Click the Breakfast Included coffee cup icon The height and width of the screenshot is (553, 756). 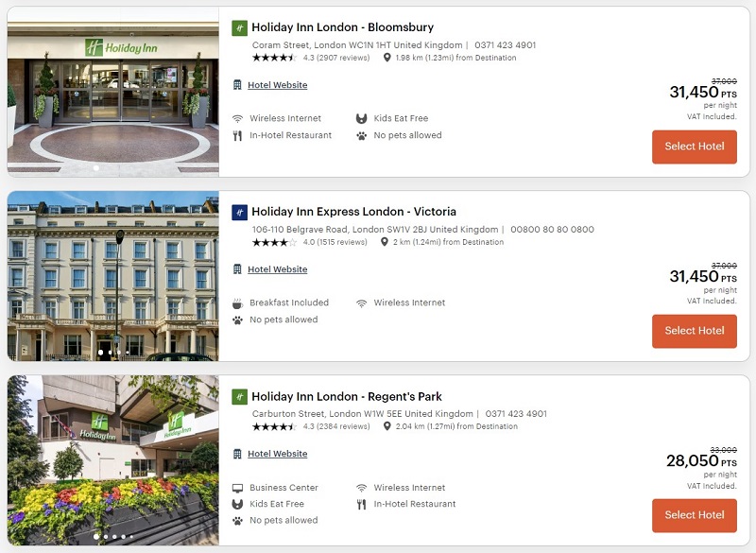point(237,303)
